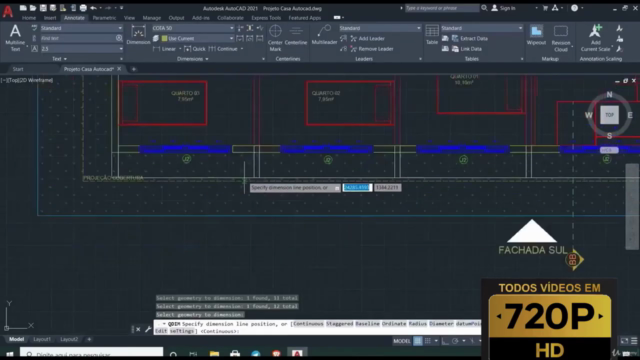Select the Revision Cloud tool
The width and height of the screenshot is (640, 360).
coord(561,38)
